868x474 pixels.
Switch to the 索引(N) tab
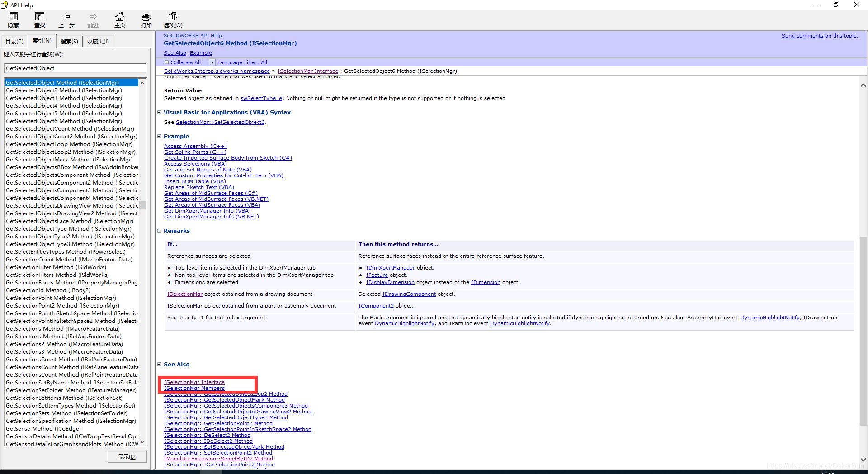click(x=42, y=41)
